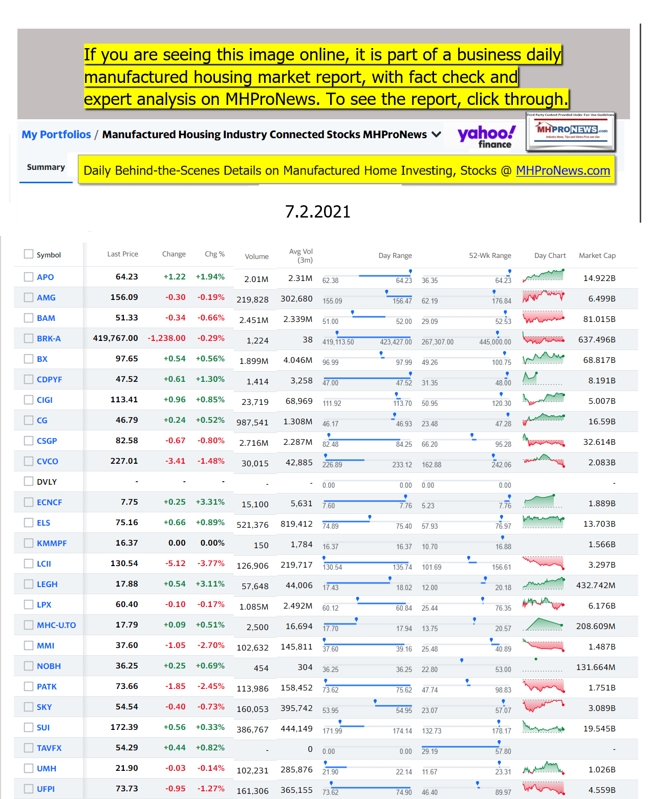Select the Summary tab
The image size is (672, 799).
click(46, 167)
